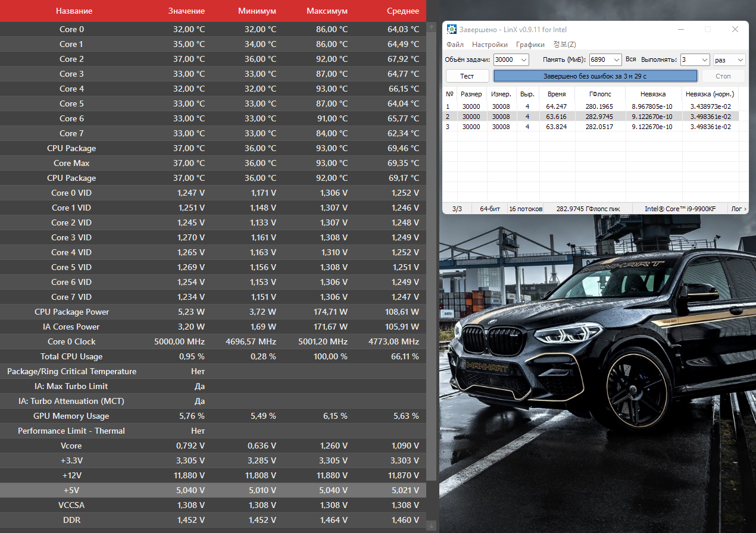This screenshot has width=756, height=533.
Task: Close the LinX window
Action: click(x=735, y=29)
